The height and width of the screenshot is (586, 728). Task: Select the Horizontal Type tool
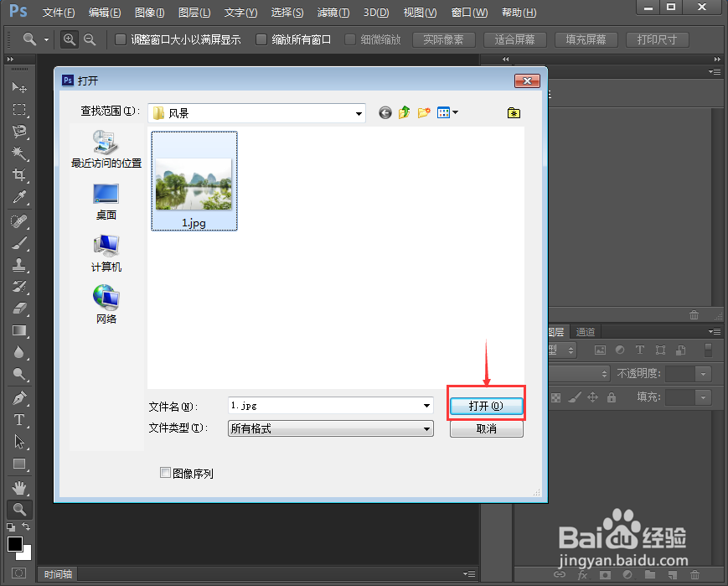click(x=19, y=420)
